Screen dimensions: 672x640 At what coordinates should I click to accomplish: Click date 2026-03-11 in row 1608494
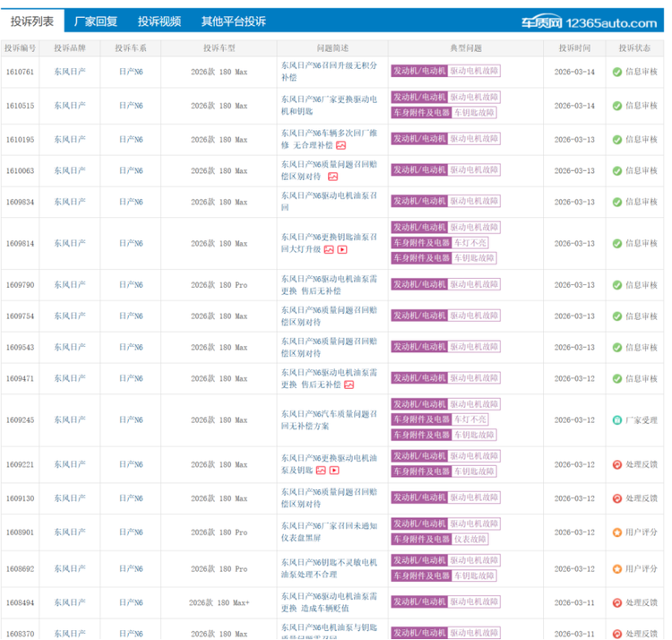click(x=574, y=602)
